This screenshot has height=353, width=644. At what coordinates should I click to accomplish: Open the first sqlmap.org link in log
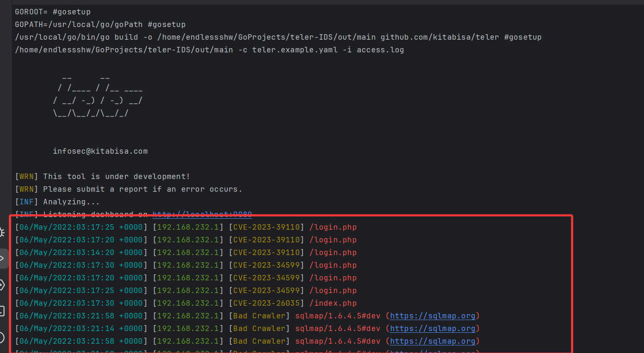(432, 316)
